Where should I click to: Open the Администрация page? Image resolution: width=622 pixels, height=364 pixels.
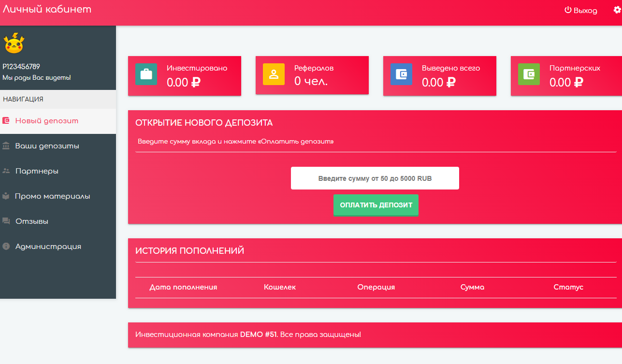[58, 247]
